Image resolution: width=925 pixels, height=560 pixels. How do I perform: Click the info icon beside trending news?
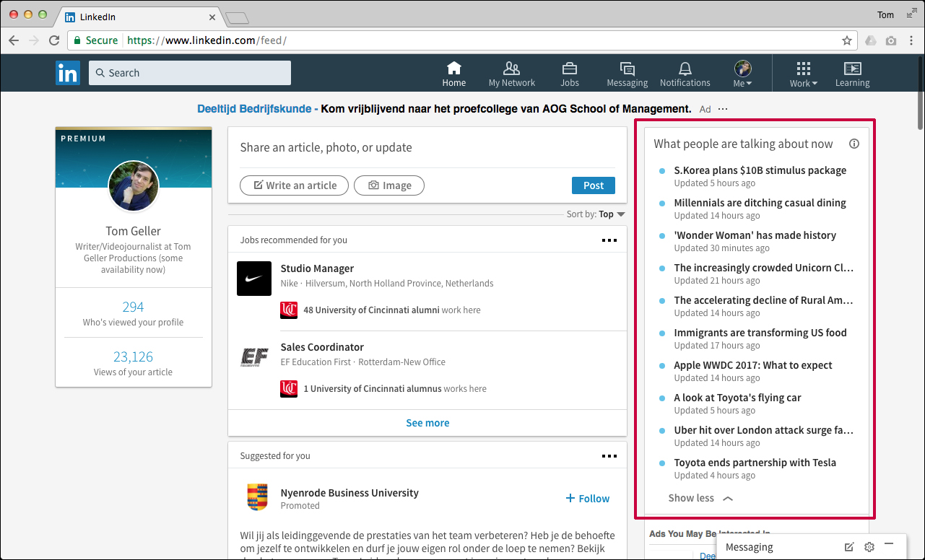pyautogui.click(x=854, y=144)
